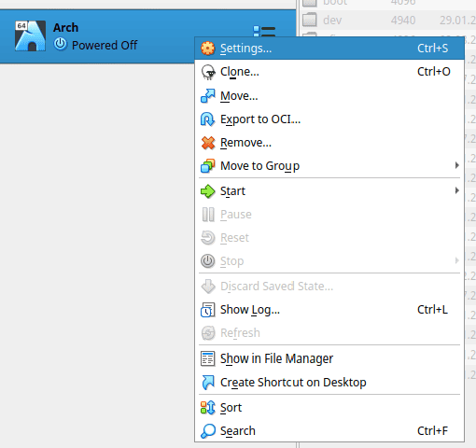
Task: Select Search menu entry
Action: point(329,431)
